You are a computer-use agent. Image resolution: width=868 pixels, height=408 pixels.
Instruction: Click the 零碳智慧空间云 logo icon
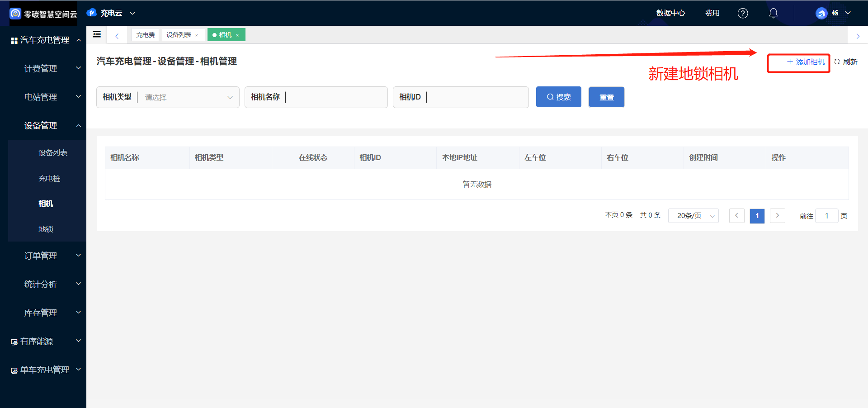pyautogui.click(x=15, y=14)
